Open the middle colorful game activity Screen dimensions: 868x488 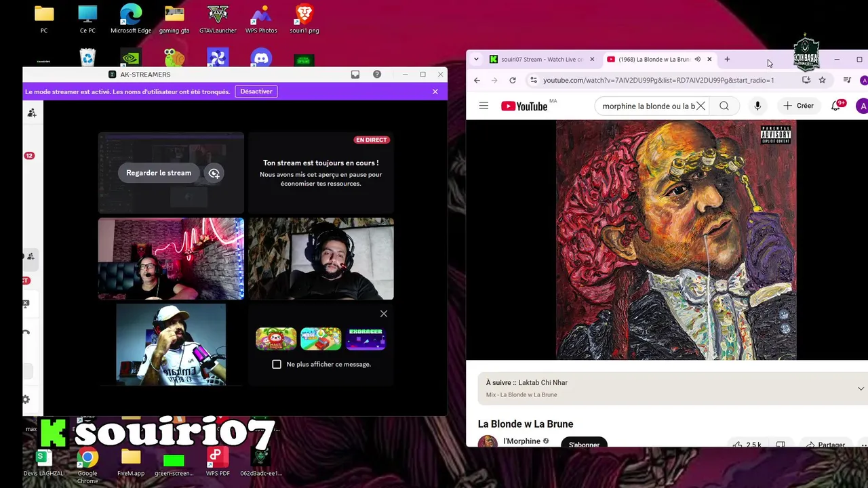point(321,339)
